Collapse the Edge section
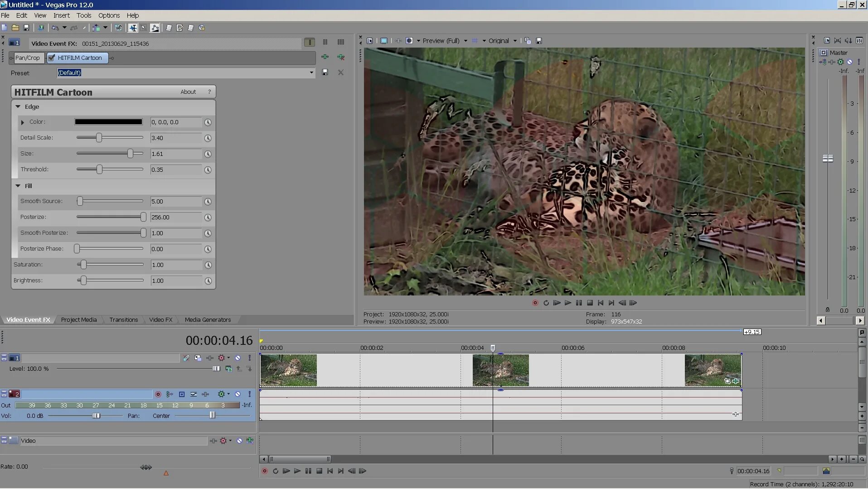 [x=18, y=107]
